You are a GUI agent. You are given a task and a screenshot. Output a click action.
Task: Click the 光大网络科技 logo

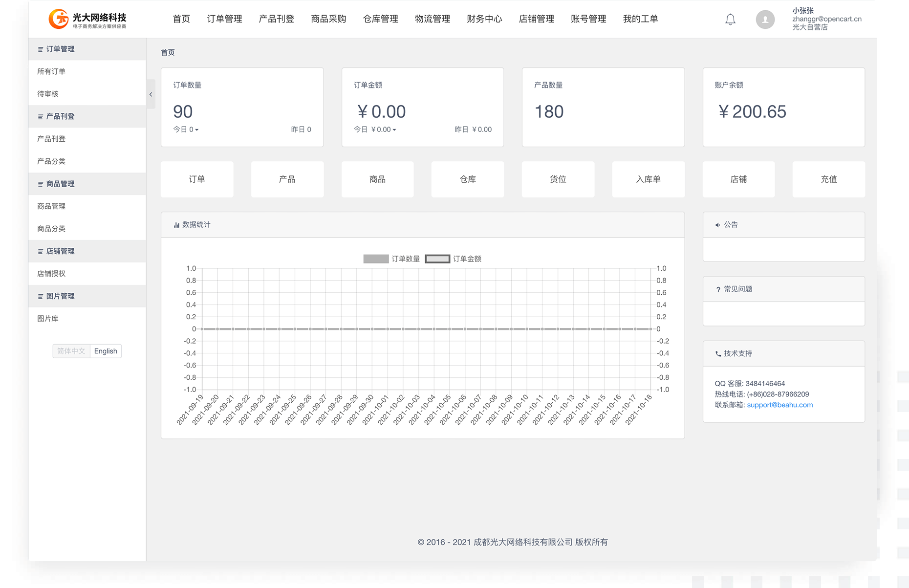click(87, 19)
